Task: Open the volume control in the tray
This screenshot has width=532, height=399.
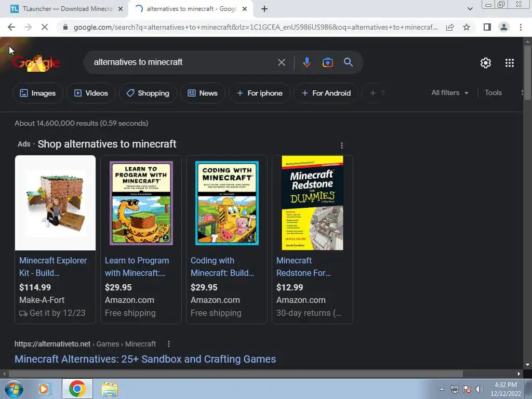Action: (x=479, y=389)
